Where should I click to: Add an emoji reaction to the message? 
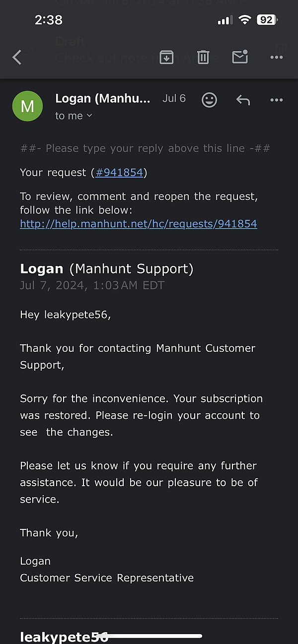pos(209,100)
